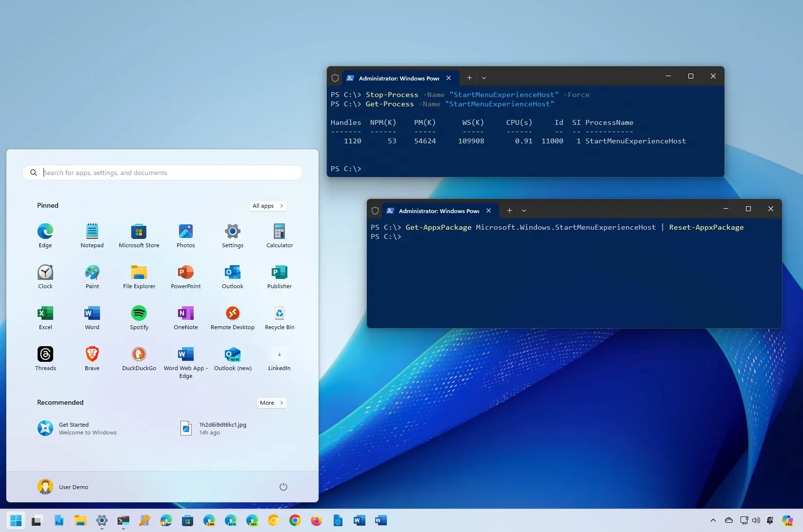
Task: Open network status tray icon
Action: (x=744, y=521)
